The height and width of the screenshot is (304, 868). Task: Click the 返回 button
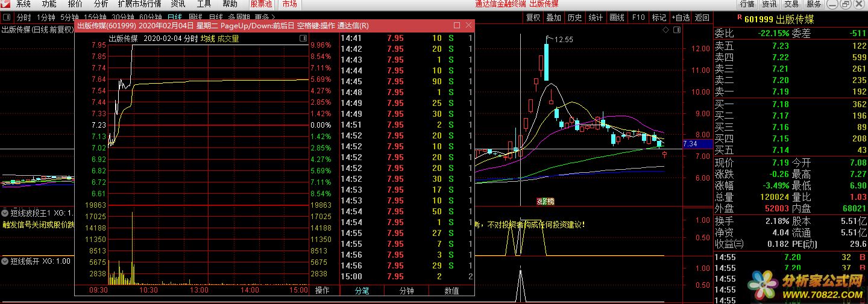pyautogui.click(x=702, y=17)
